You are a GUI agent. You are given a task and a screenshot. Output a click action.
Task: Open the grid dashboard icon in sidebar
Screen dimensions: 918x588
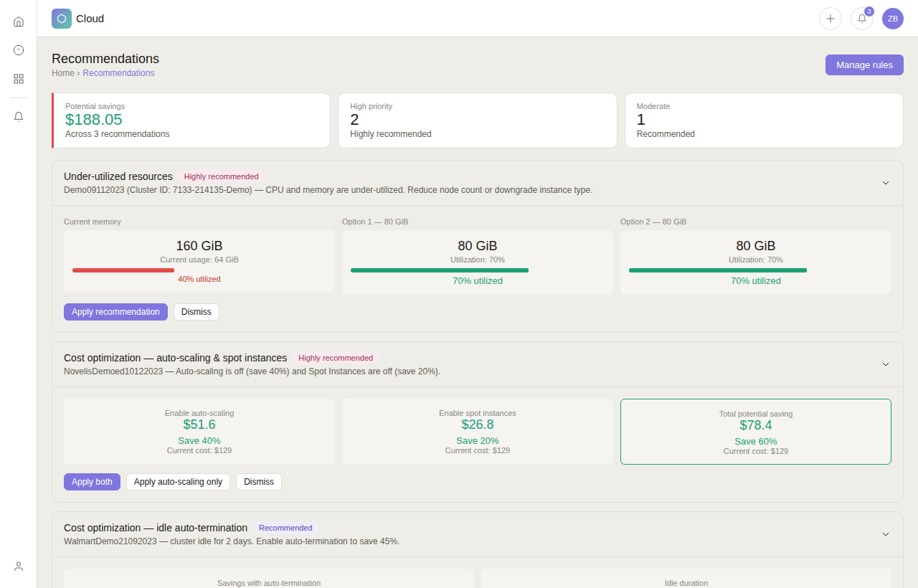click(19, 79)
